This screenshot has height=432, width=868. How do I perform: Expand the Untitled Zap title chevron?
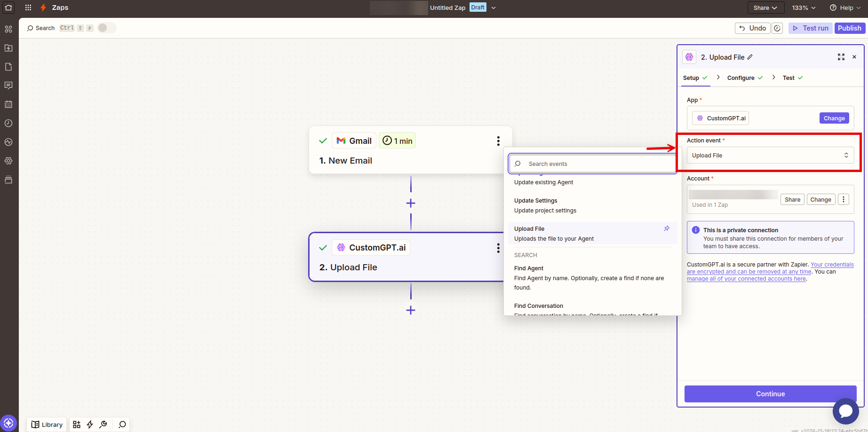494,8
